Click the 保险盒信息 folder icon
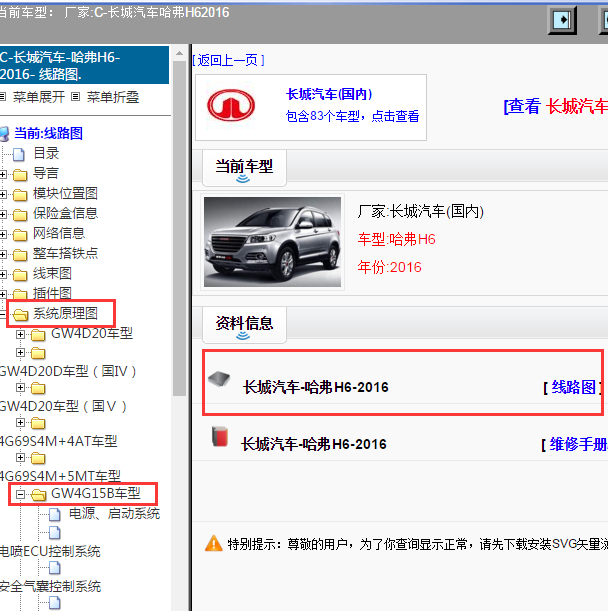This screenshot has height=611, width=608. point(20,215)
